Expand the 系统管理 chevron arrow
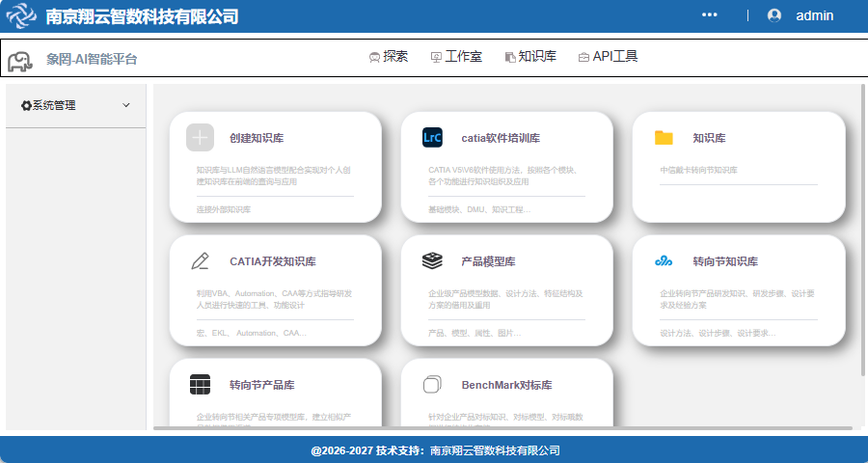Viewport: 868px width, 463px height. (126, 105)
